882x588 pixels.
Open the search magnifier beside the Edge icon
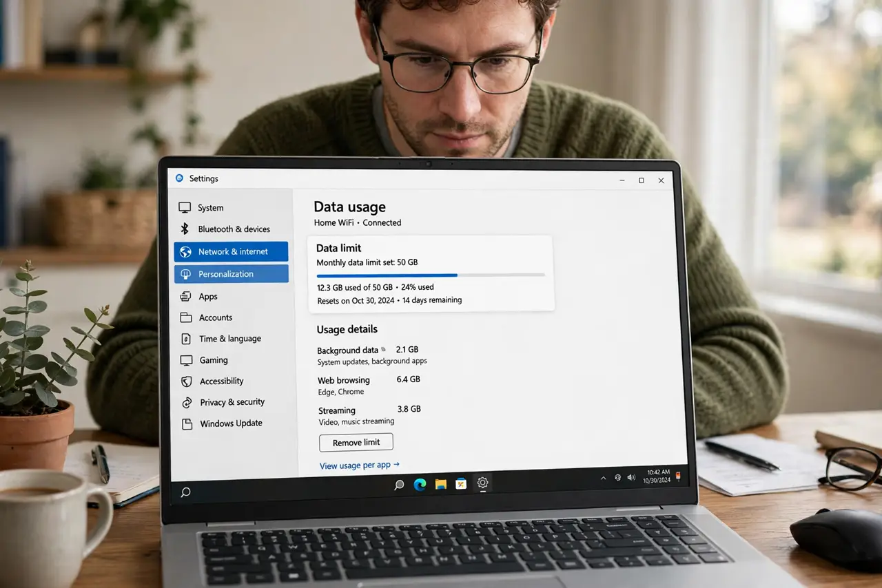point(399,485)
